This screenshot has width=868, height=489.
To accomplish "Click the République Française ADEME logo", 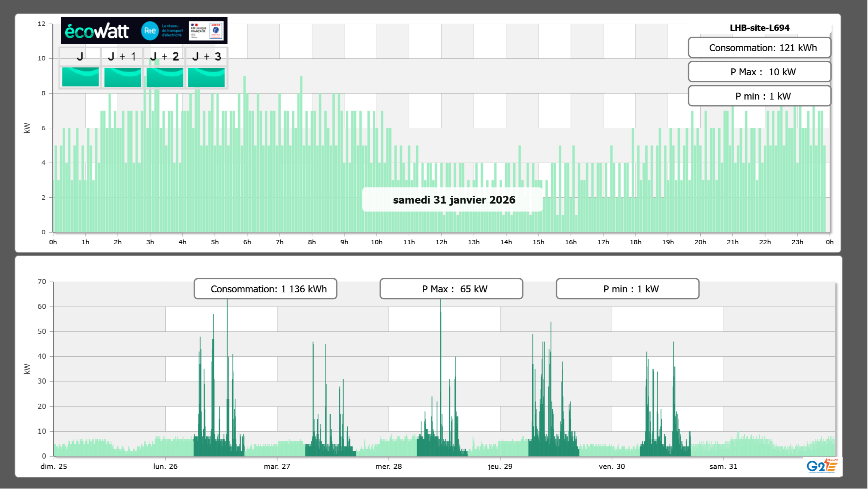I will (206, 31).
